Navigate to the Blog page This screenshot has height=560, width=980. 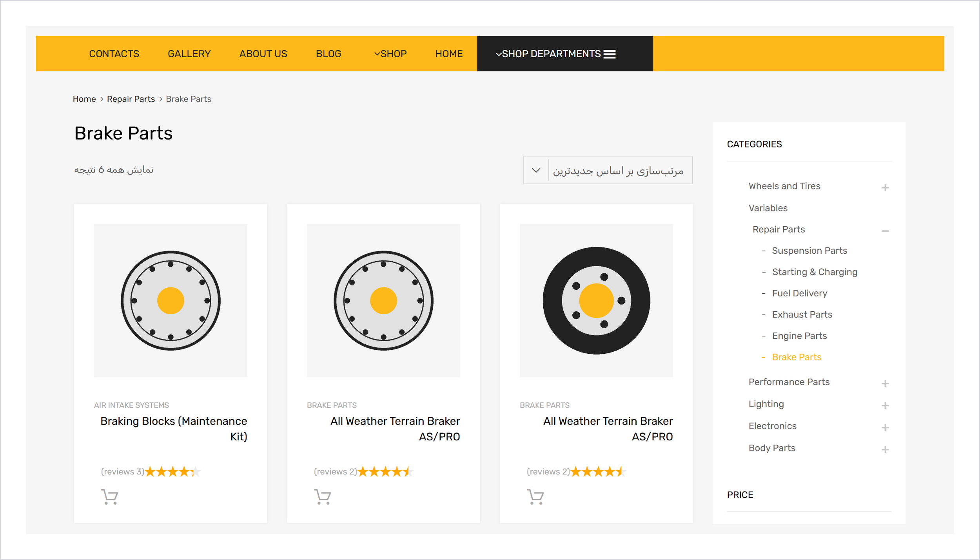click(x=328, y=54)
